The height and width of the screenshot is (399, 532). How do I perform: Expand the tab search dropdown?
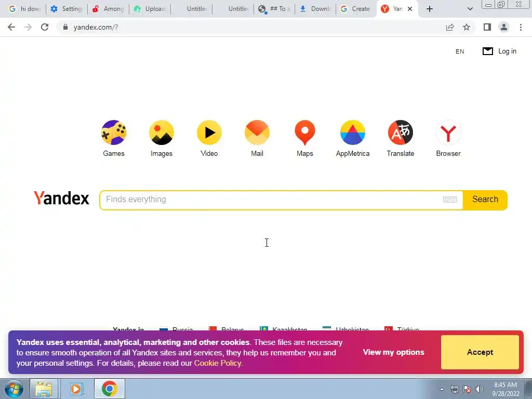(x=470, y=9)
